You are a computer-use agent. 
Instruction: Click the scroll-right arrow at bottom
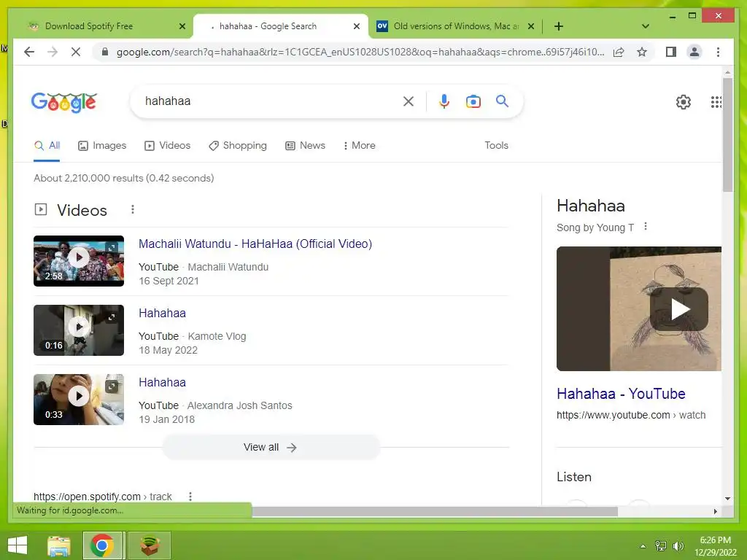(x=715, y=511)
